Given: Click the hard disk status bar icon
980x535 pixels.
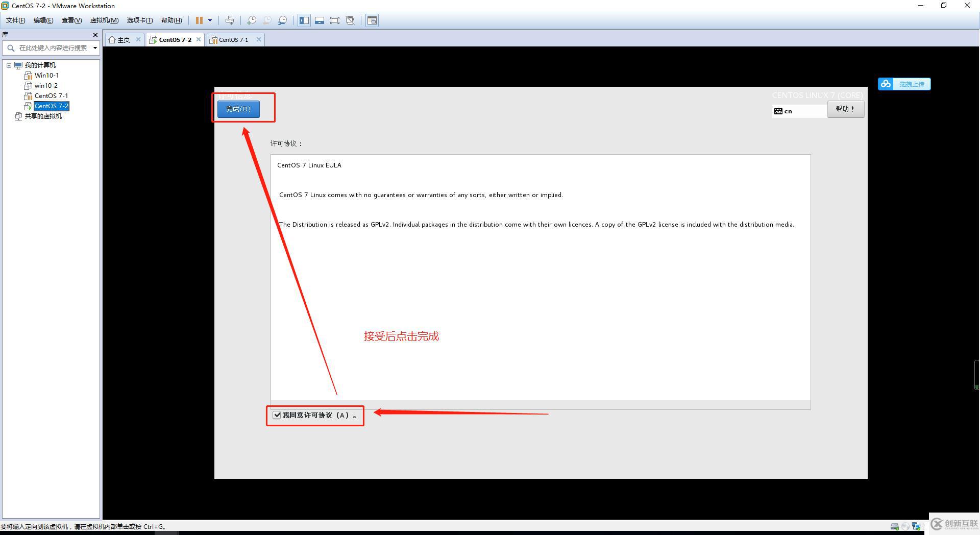Looking at the screenshot, I should click(895, 526).
